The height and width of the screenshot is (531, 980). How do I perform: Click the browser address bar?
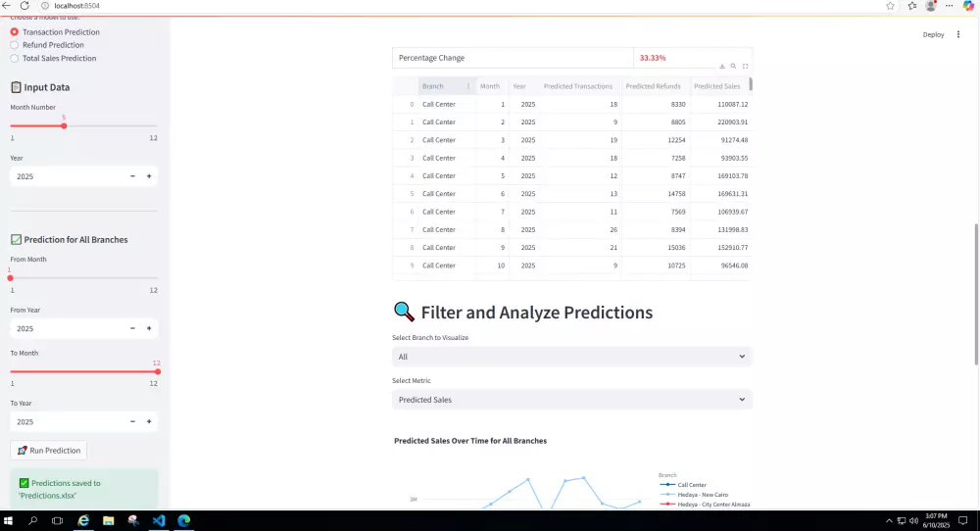pos(463,6)
